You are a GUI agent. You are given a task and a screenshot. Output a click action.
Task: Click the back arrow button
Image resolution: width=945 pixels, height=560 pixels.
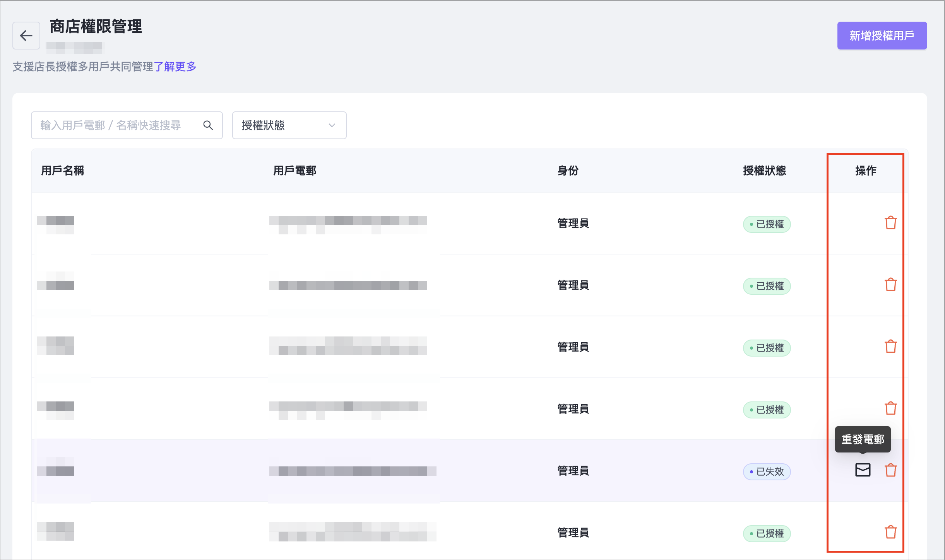point(26,36)
